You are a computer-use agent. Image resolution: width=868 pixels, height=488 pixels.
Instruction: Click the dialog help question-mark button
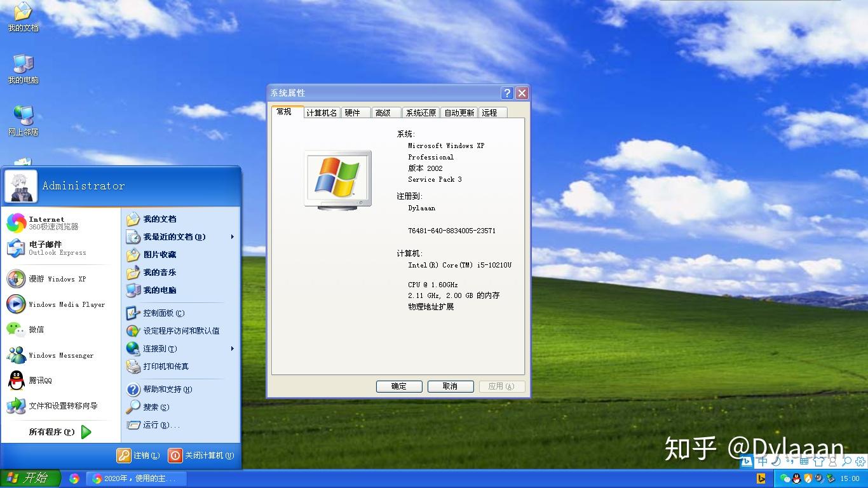[507, 93]
